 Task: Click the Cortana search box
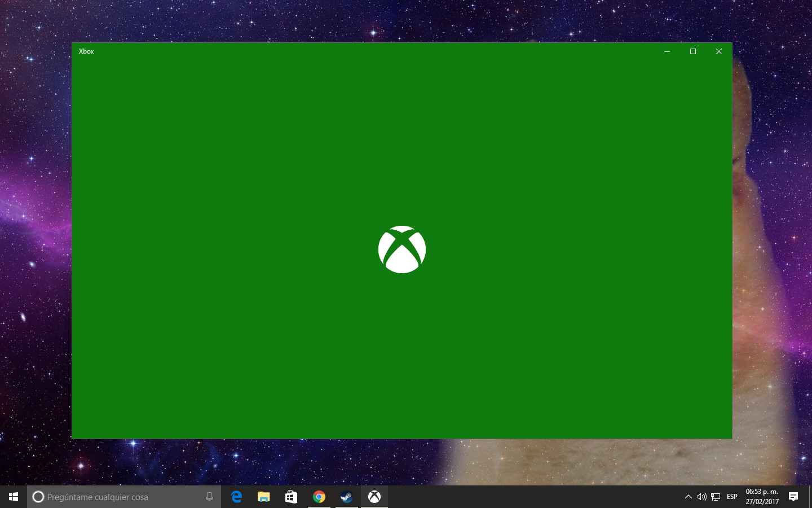click(124, 497)
